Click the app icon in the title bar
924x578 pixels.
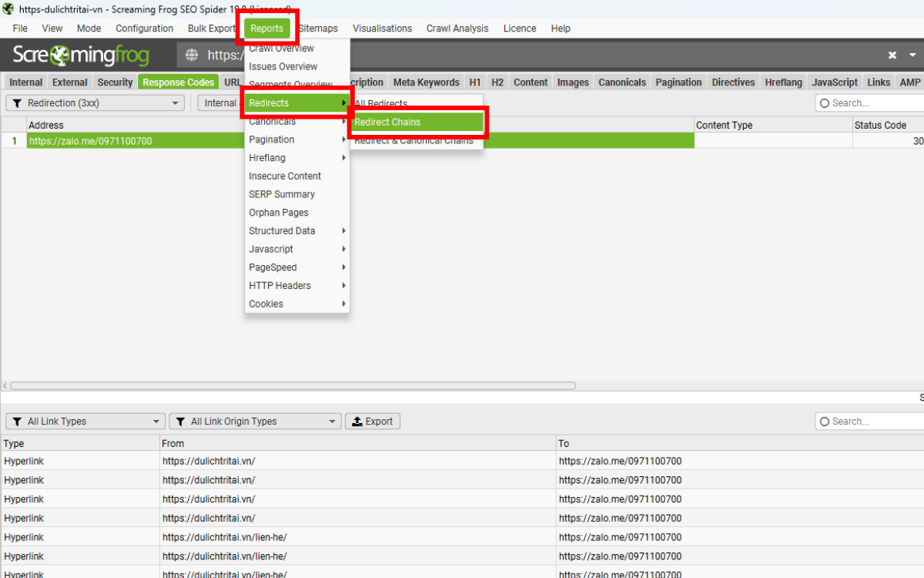click(x=8, y=8)
